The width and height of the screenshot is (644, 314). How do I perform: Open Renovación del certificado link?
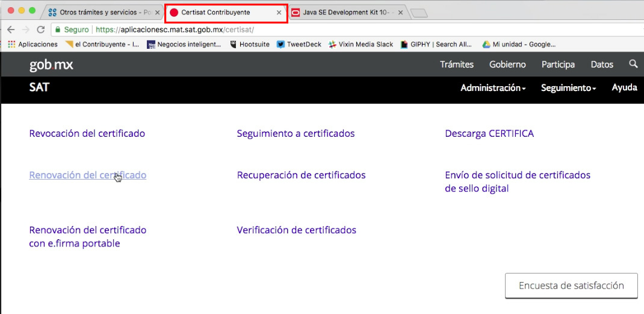[x=87, y=175]
